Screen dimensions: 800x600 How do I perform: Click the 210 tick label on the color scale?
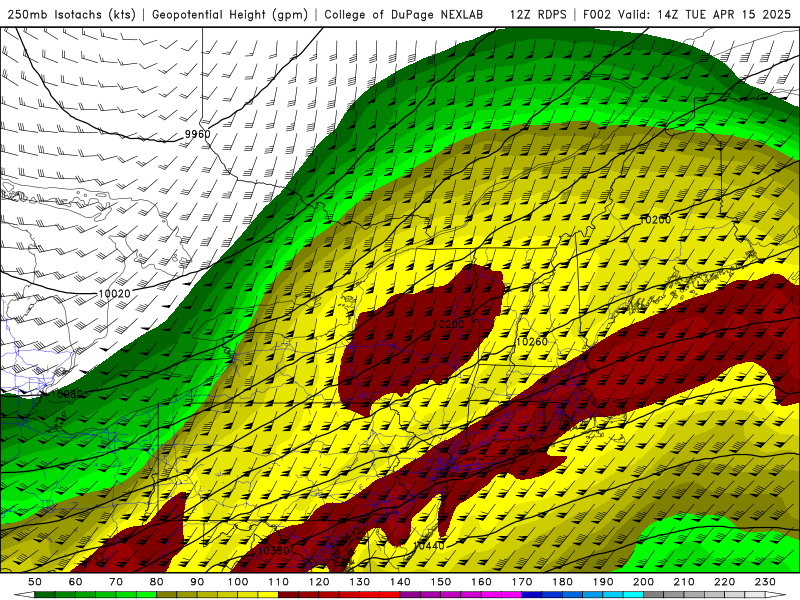[x=684, y=582]
